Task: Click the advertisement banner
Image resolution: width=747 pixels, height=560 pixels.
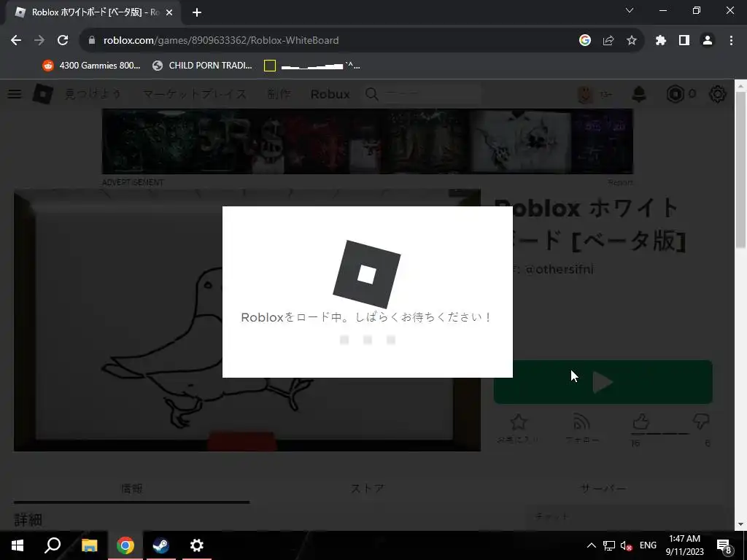Action: (x=368, y=141)
